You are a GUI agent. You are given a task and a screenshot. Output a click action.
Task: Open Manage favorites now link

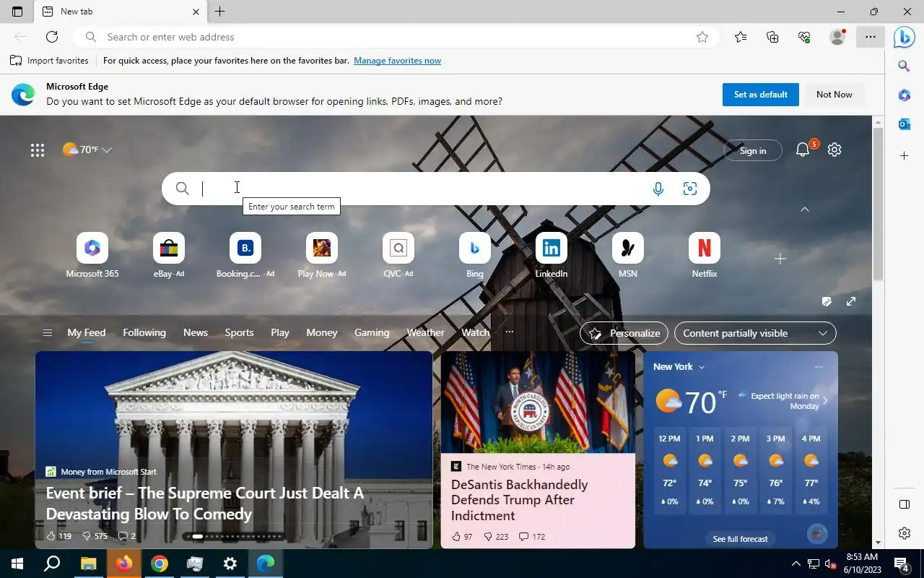click(x=397, y=61)
